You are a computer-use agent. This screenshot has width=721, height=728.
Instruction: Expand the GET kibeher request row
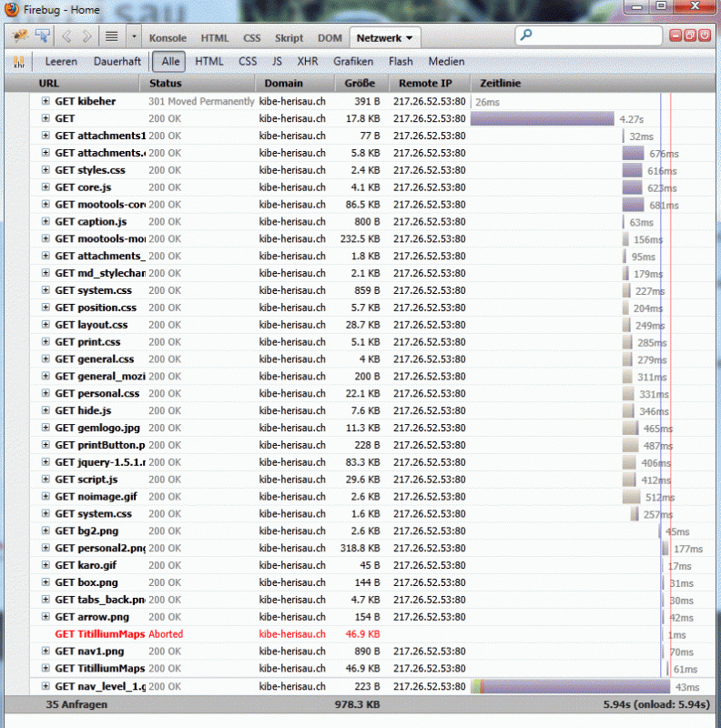point(46,101)
